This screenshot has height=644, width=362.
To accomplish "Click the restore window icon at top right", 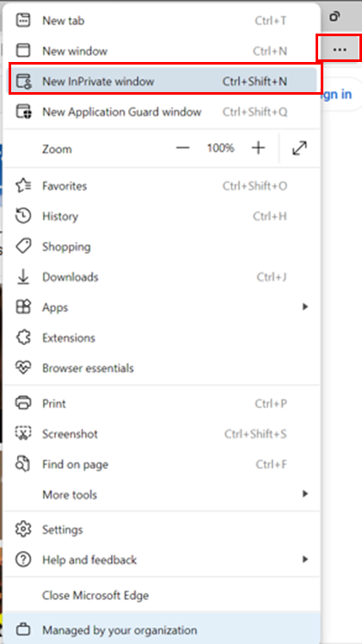I will click(x=335, y=16).
